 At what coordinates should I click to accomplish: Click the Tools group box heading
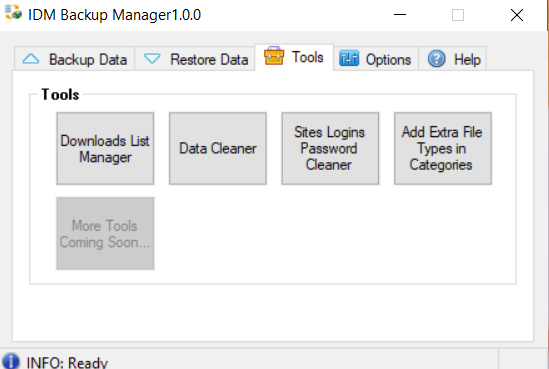click(60, 95)
